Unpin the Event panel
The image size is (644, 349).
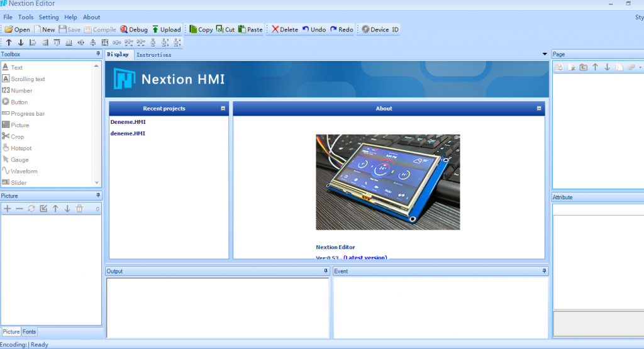tap(544, 271)
